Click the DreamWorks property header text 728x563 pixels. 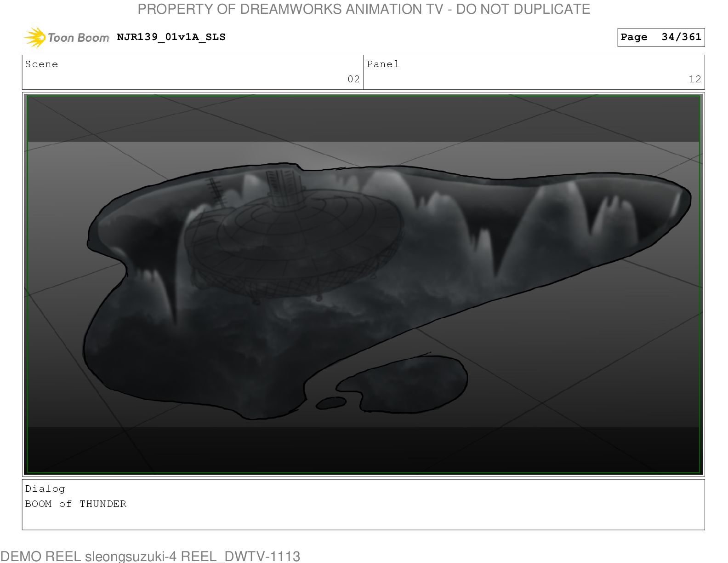364,9
